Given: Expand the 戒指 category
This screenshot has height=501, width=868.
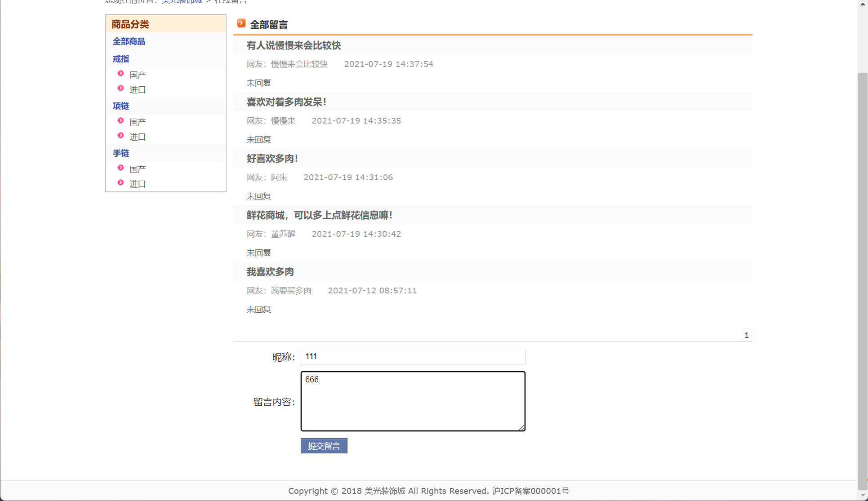Looking at the screenshot, I should pyautogui.click(x=120, y=58).
